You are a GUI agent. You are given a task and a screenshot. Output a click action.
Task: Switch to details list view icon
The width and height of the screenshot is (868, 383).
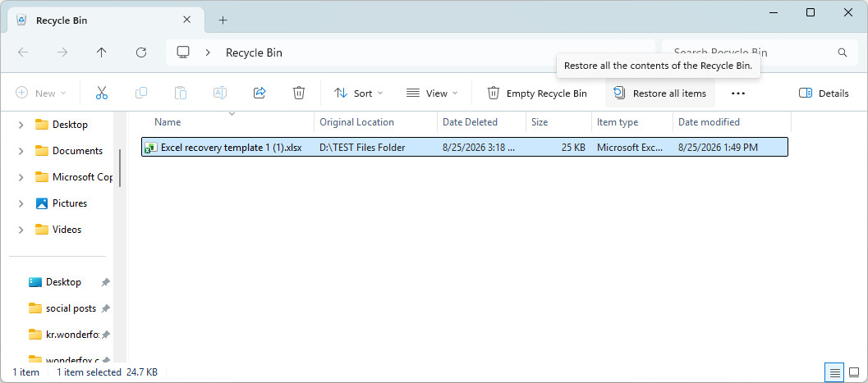[835, 372]
